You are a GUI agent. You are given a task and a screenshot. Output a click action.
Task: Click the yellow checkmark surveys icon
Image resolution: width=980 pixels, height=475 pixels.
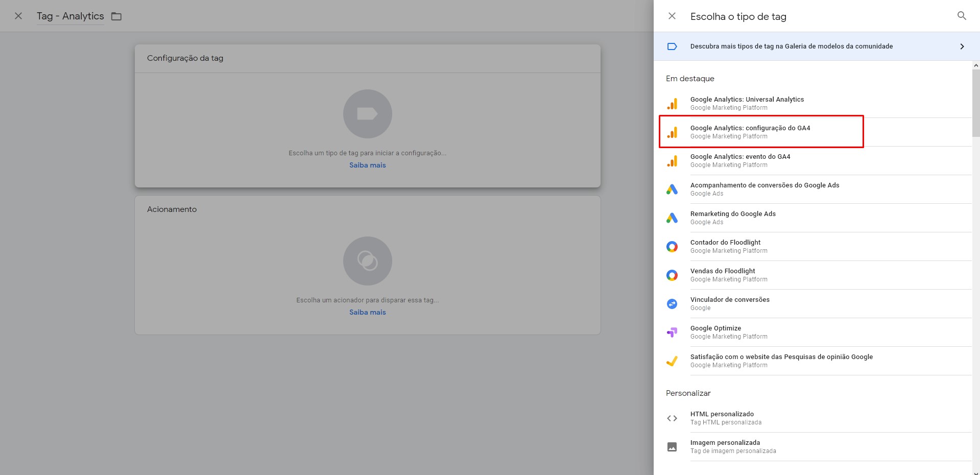tap(672, 361)
